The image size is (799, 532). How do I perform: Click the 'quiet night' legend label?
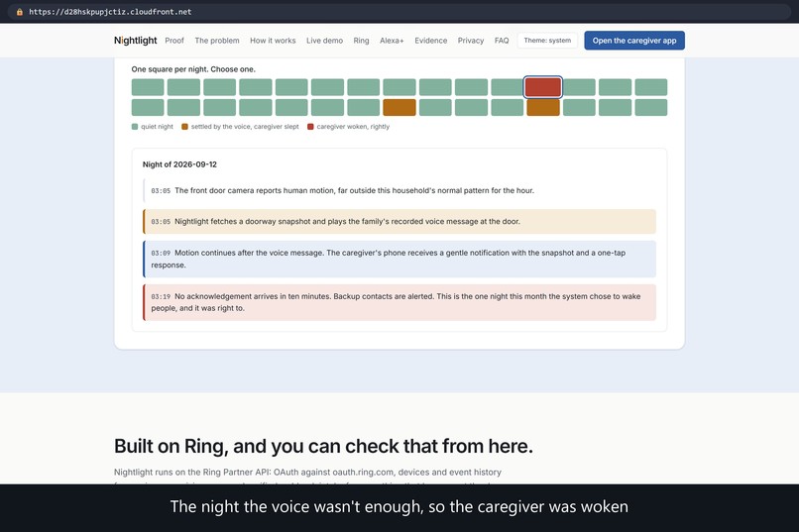click(x=157, y=127)
